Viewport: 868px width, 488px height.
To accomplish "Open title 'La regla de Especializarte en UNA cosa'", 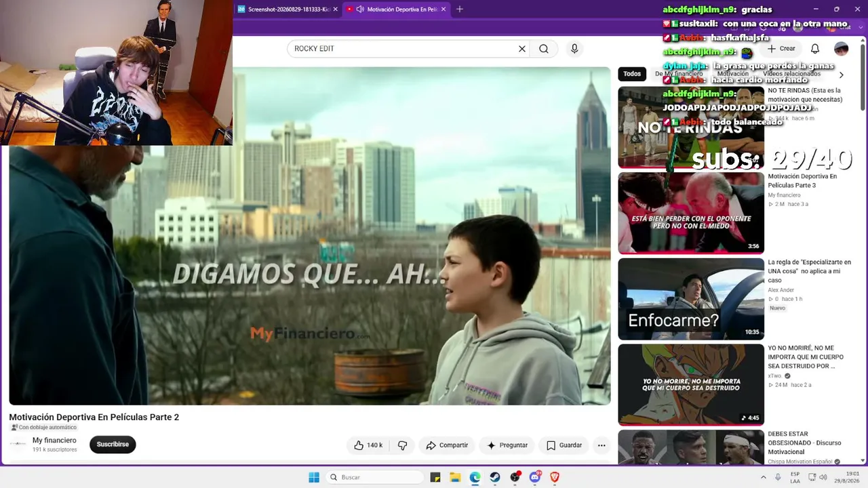I will click(809, 271).
